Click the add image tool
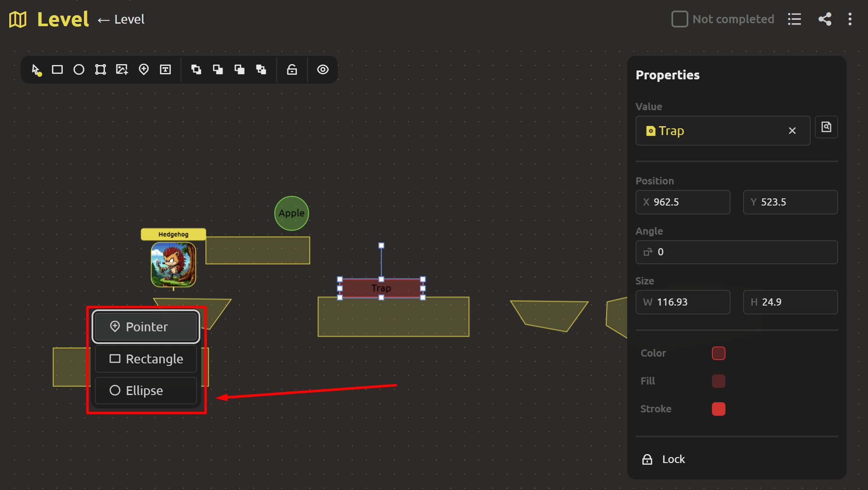Image resolution: width=868 pixels, height=490 pixels. [x=122, y=70]
